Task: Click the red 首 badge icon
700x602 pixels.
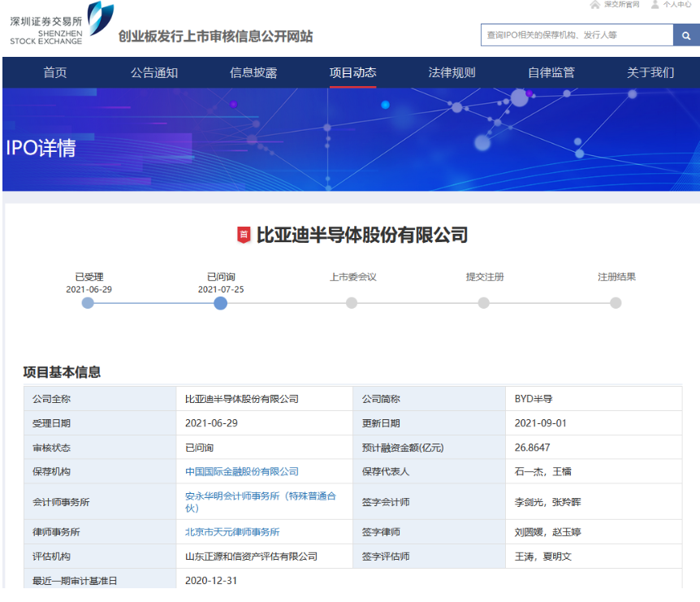Action: (x=244, y=236)
